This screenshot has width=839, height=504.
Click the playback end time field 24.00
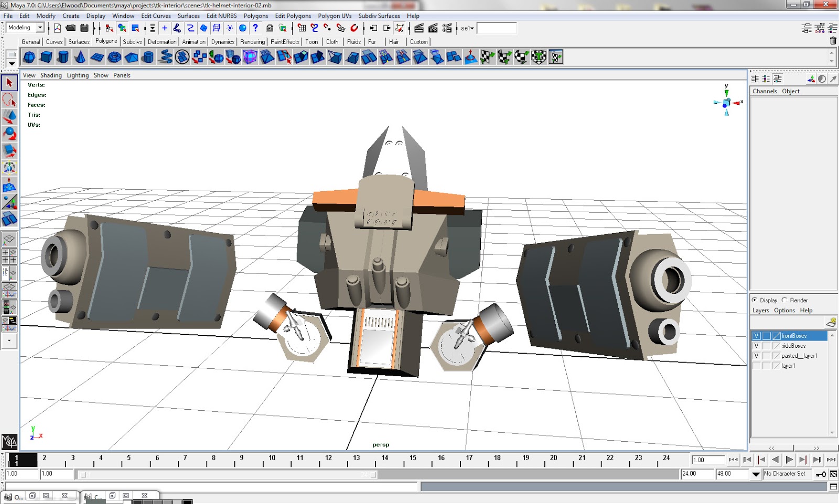698,474
